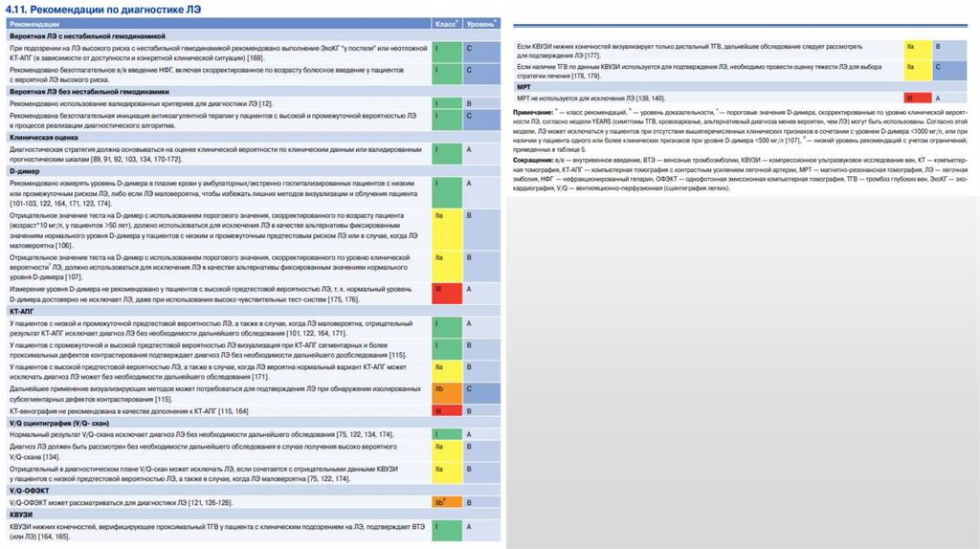This screenshot has width=980, height=549.
Task: Click the "Уровень" column header
Action: tap(481, 24)
